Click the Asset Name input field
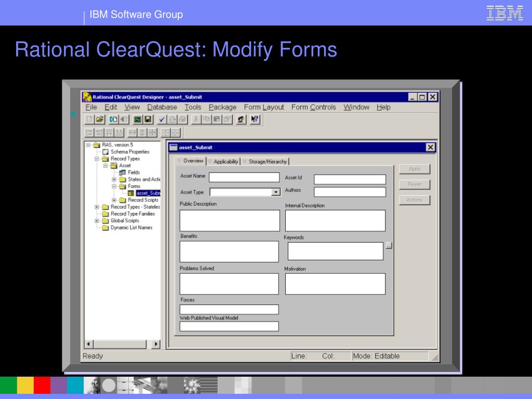Screen dimensions: 532x399 coord(244,177)
